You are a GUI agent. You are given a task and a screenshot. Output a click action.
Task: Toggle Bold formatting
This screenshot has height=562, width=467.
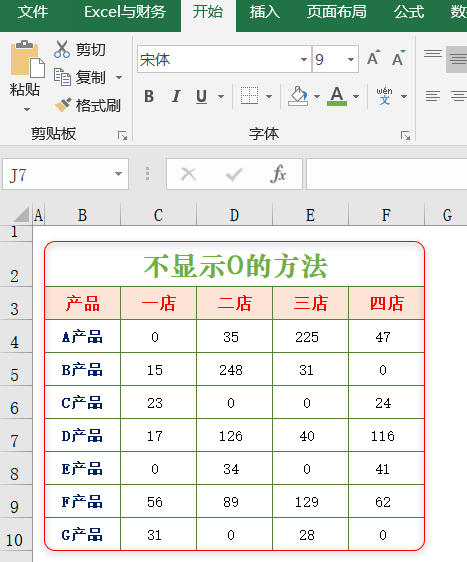click(149, 96)
